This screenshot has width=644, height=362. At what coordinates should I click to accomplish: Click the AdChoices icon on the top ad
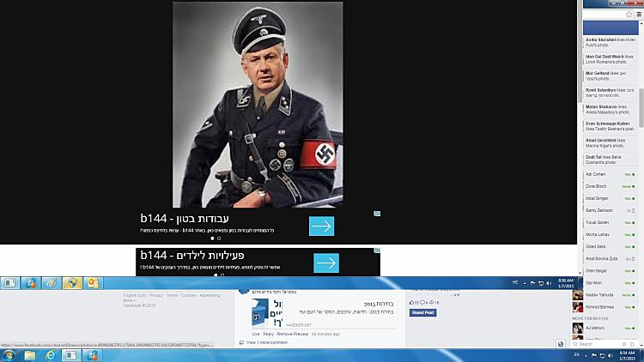click(x=377, y=214)
